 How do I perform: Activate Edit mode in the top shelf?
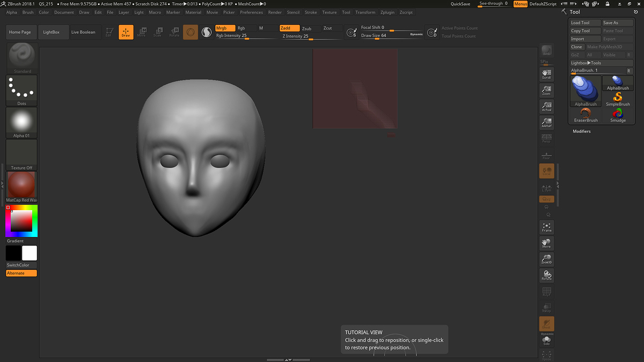[109, 32]
